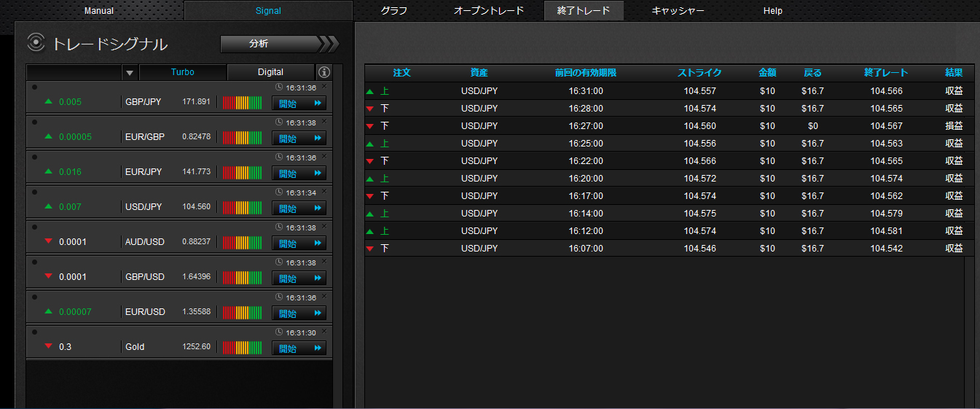Click the status dot on EUR/JPY card
Image resolution: width=980 pixels, height=409 pixels.
point(34,157)
